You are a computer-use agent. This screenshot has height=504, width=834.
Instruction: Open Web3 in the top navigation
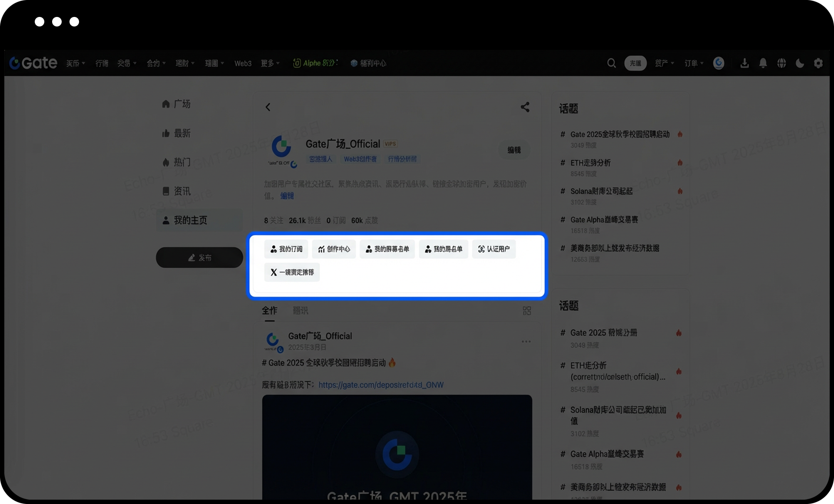click(243, 63)
